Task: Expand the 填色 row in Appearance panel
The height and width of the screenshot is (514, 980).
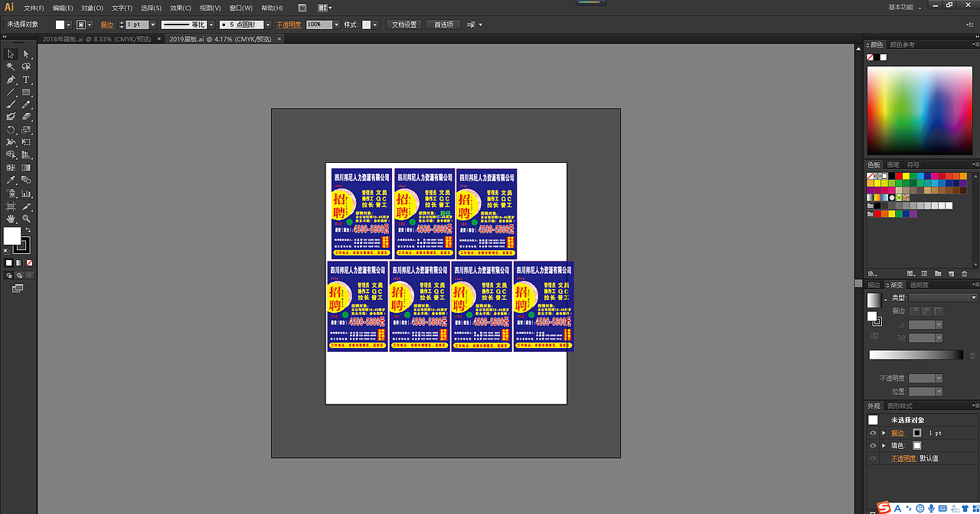Action: click(x=884, y=445)
